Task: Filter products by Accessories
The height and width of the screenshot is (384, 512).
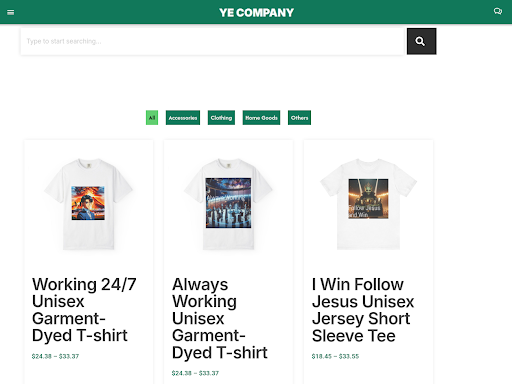Action: 183,118
